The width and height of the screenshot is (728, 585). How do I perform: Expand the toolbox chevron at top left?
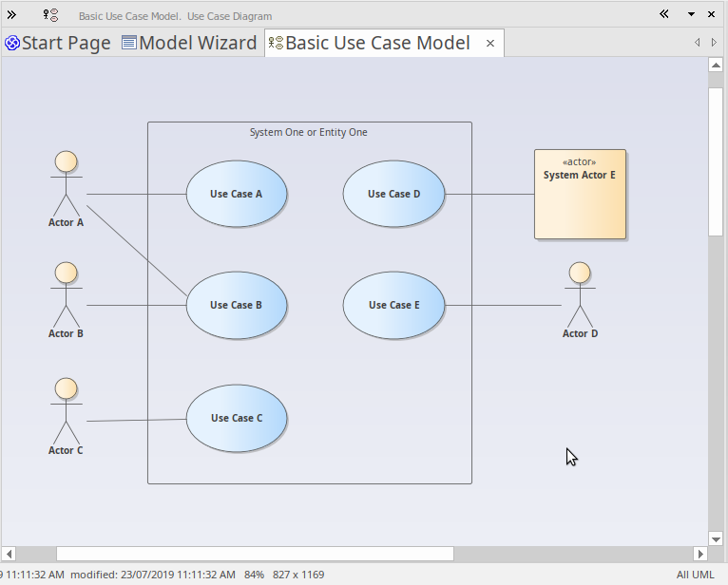coord(11,15)
